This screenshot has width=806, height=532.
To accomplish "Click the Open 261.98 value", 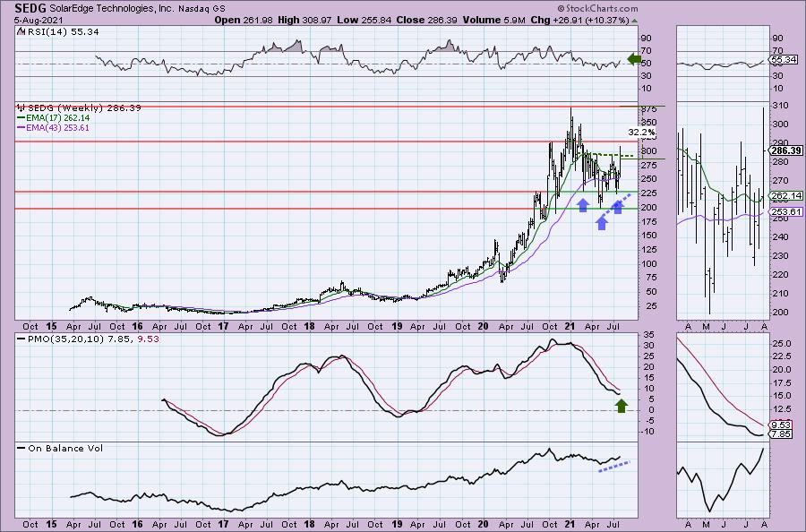I will pos(244,20).
